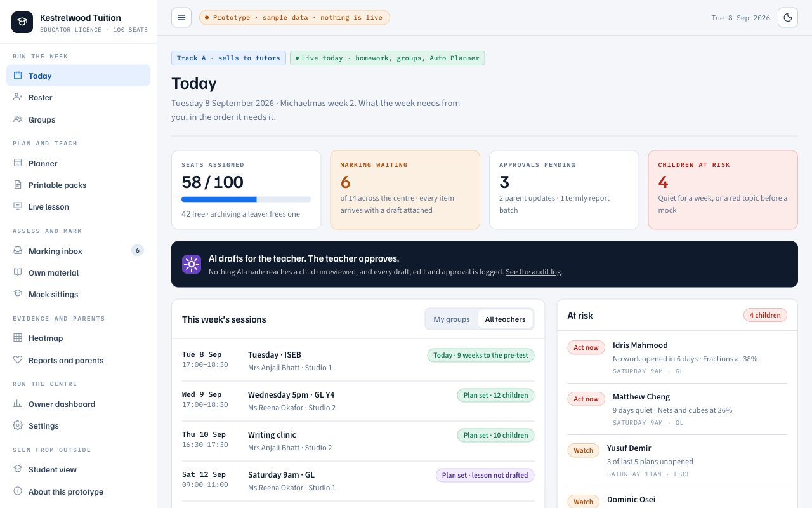812x508 pixels.
Task: Click the Track A sells to tutors tag
Action: pyautogui.click(x=228, y=58)
